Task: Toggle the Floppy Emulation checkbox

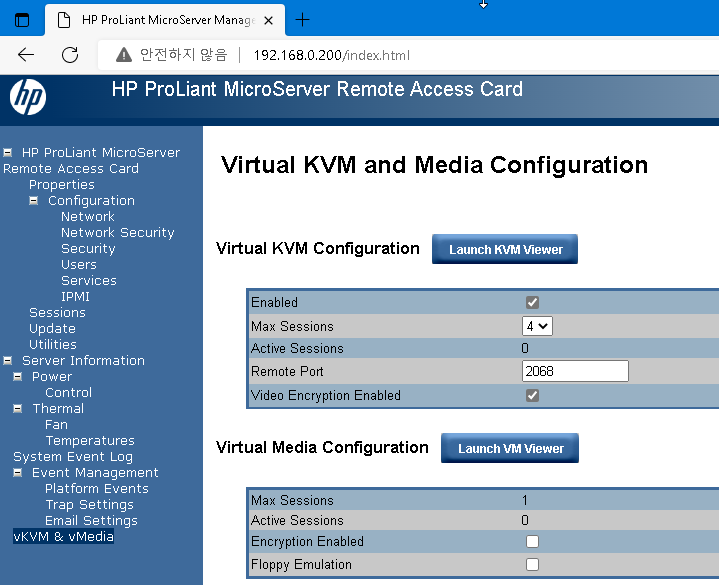Action: (x=532, y=564)
